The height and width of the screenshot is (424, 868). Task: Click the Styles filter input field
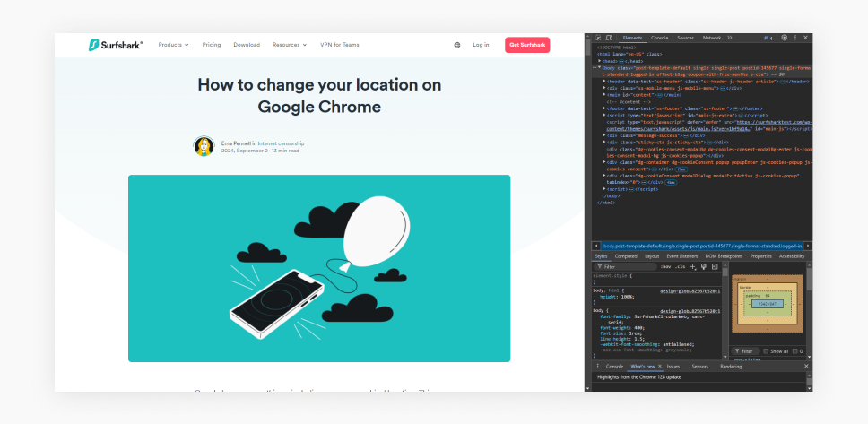[625, 267]
